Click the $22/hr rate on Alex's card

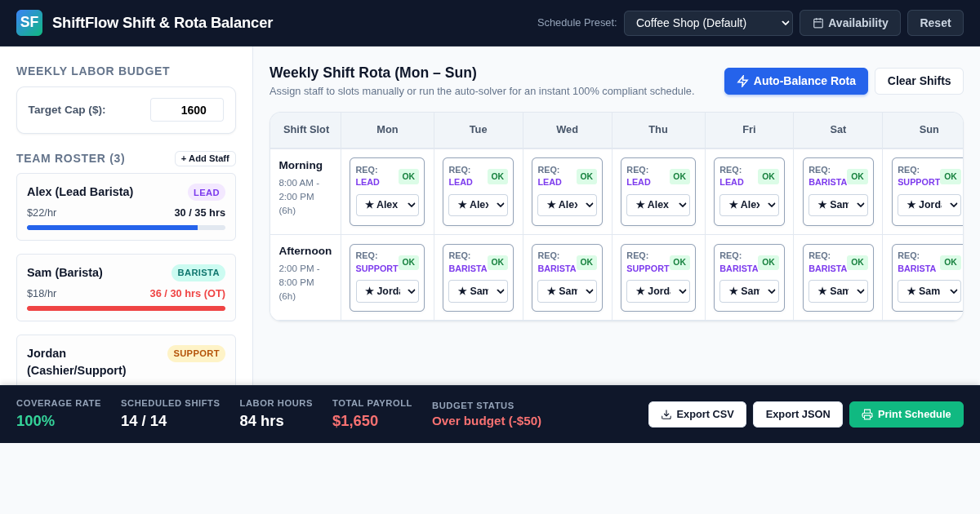[42, 213]
